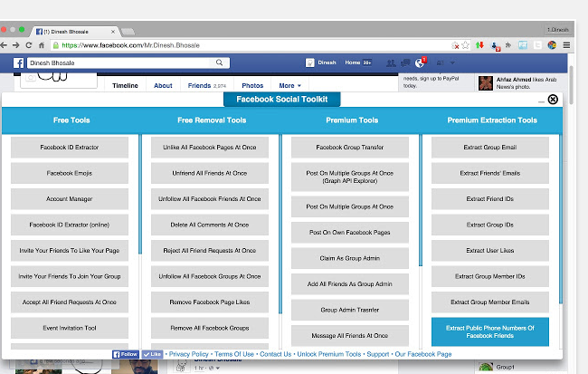Close the Facebook Social Toolkit panel
The width and height of the screenshot is (588, 374).
[553, 99]
